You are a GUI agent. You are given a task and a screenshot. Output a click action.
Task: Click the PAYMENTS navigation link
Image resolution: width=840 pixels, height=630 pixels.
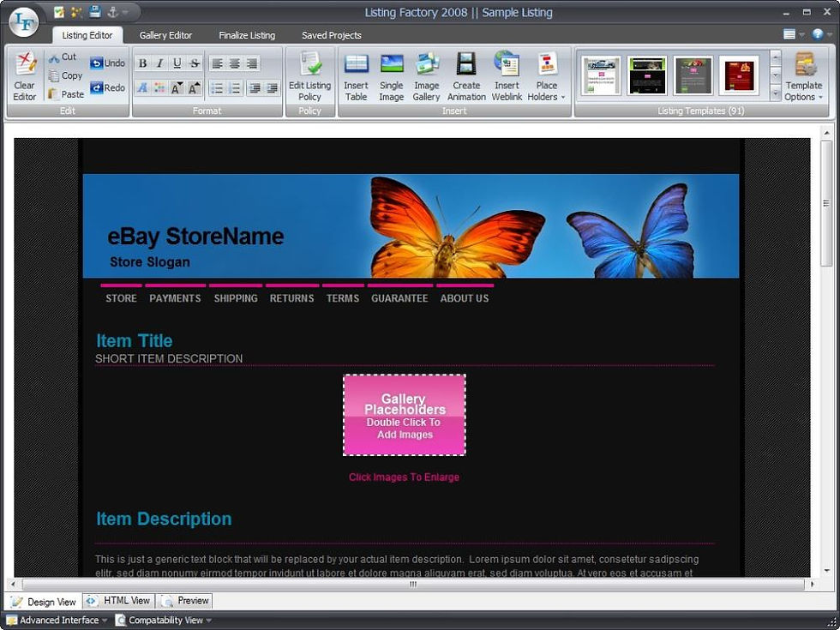(x=175, y=298)
